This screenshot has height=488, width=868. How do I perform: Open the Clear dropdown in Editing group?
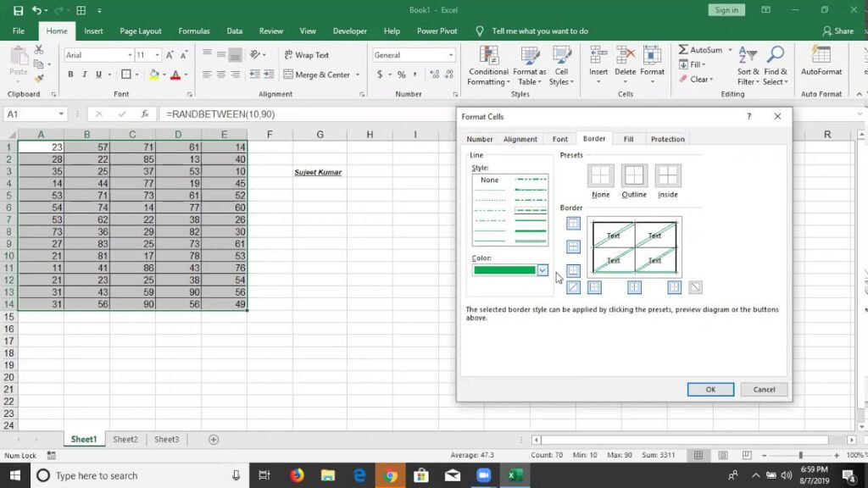696,79
